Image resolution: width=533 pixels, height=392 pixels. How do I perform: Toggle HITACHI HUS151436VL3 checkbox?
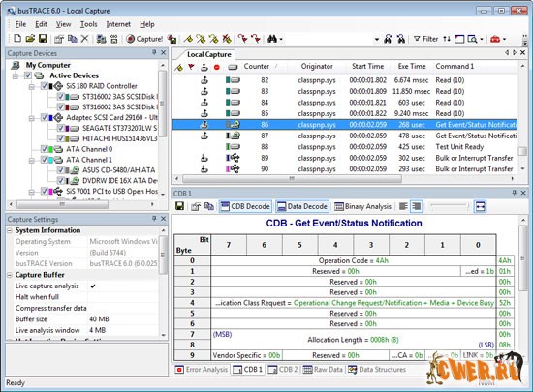click(x=60, y=138)
